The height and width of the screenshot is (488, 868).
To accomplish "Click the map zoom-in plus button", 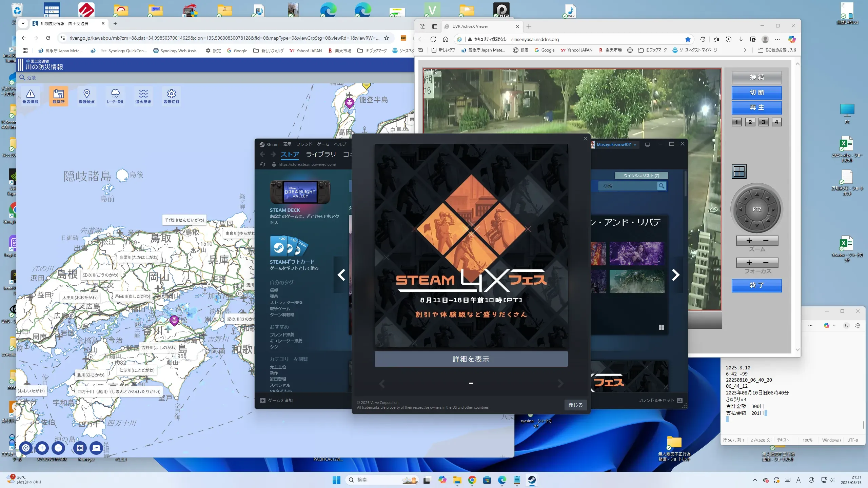I will point(42,448).
